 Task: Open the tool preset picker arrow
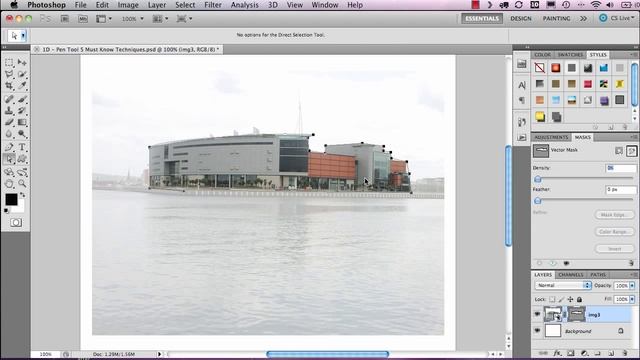click(23, 36)
